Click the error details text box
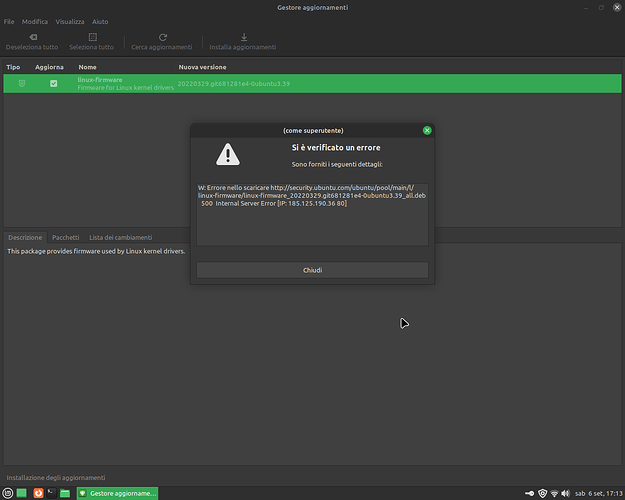 click(312, 215)
